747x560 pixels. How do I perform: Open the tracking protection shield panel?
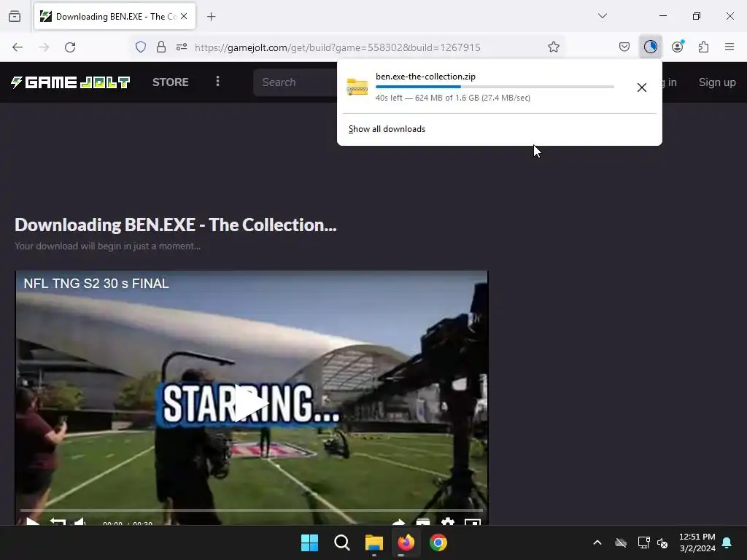[141, 47]
